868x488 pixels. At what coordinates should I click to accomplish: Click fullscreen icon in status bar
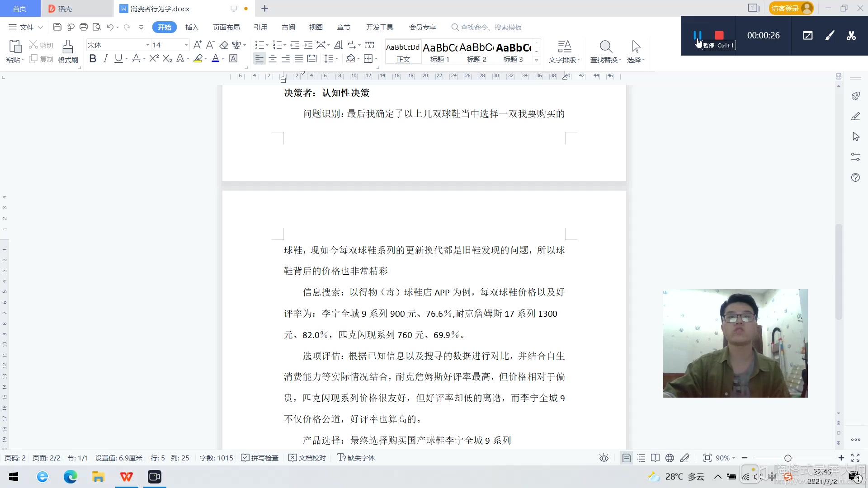[x=855, y=458]
